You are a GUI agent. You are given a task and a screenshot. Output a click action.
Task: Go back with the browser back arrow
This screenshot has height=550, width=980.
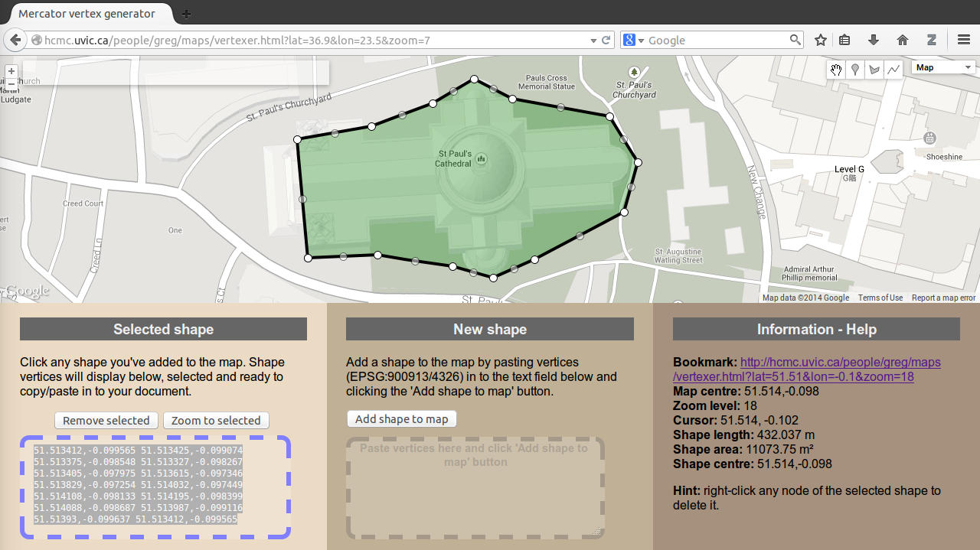15,40
